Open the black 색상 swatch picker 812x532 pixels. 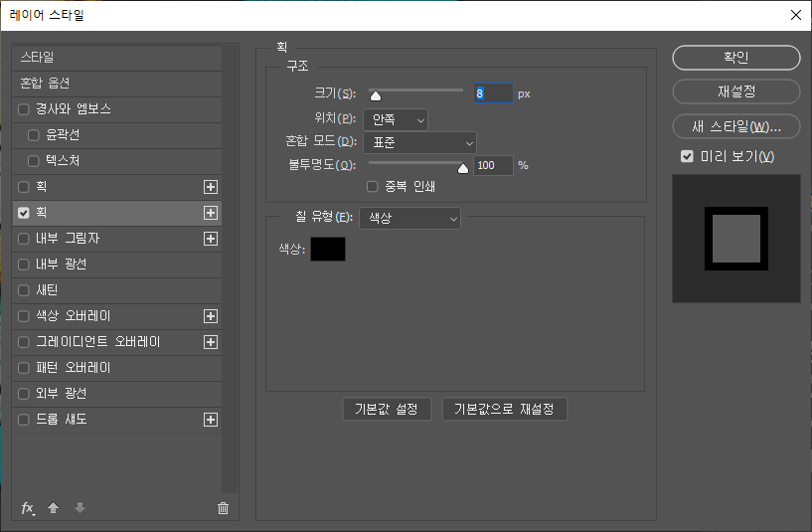(x=328, y=250)
